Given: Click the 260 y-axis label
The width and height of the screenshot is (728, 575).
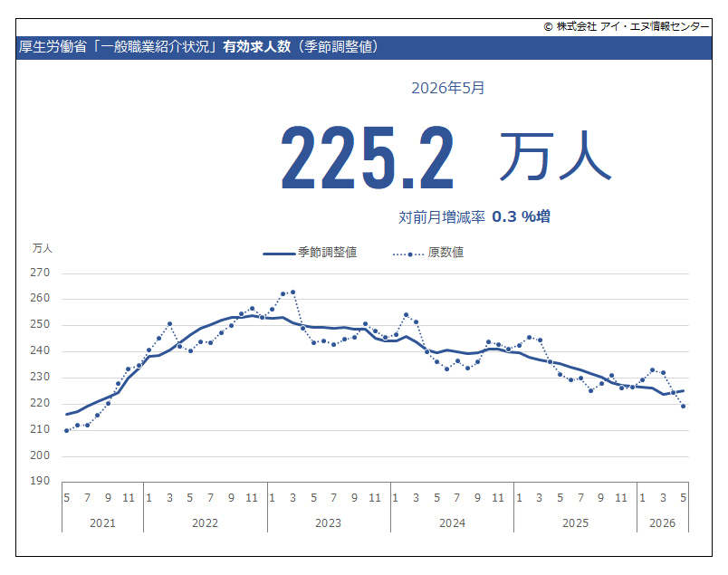Looking at the screenshot, I should 40,298.
